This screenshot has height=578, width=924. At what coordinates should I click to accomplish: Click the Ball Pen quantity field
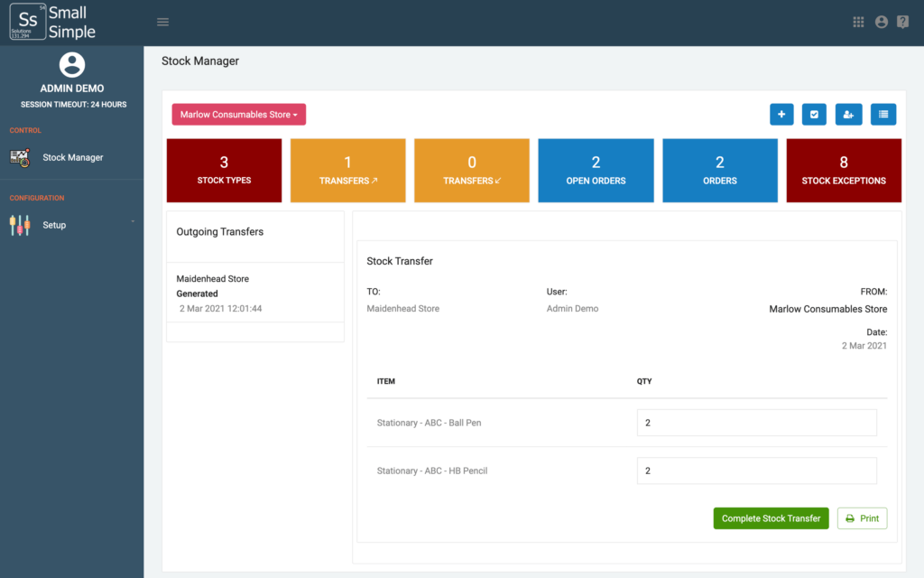(x=756, y=423)
